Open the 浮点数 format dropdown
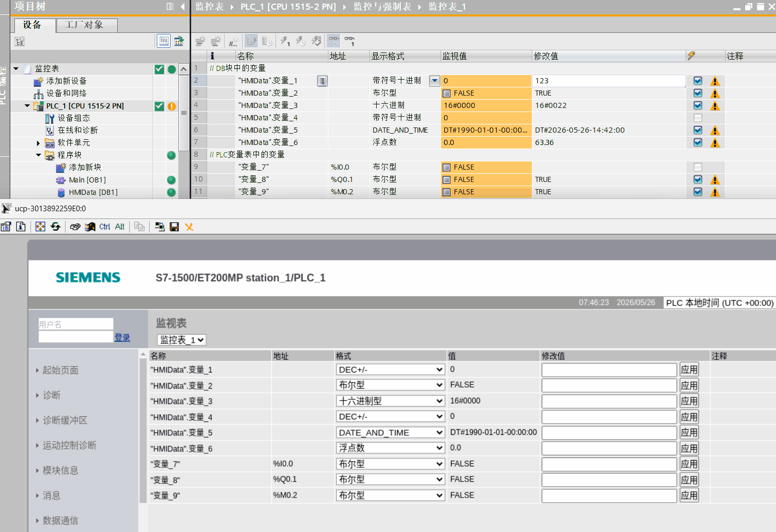 (x=390, y=448)
